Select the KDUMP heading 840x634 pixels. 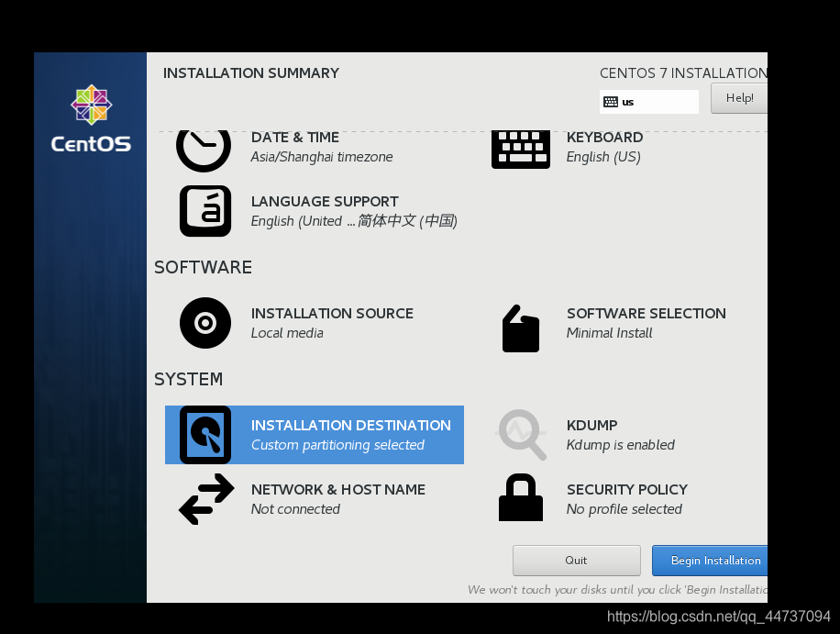(x=592, y=426)
